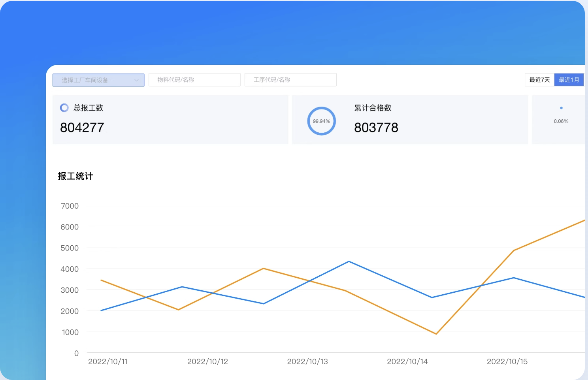Focus the 物料代码/名称 input field
Image resolution: width=588 pixels, height=380 pixels.
[194, 80]
